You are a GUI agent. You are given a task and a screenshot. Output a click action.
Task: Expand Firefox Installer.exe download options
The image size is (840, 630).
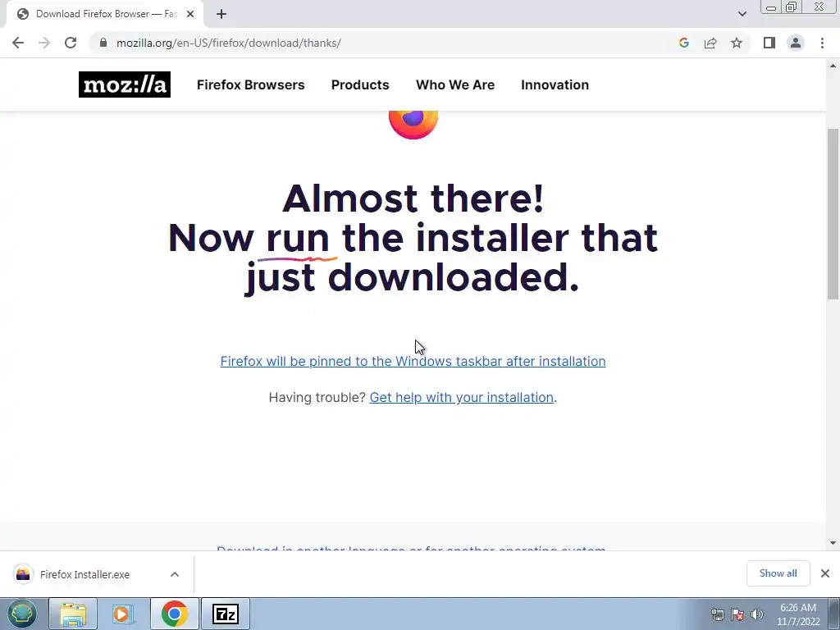(175, 574)
